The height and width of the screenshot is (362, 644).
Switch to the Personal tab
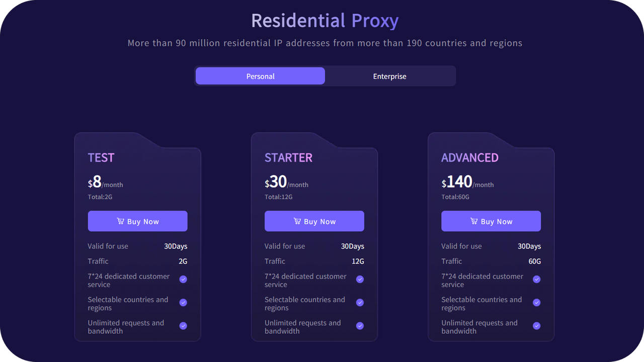click(260, 76)
